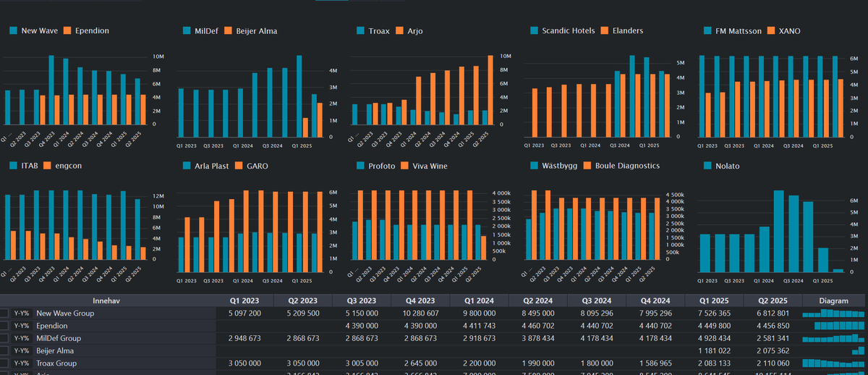
Task: Tick the checkbox for New Wave Group row
Action: click(4, 313)
